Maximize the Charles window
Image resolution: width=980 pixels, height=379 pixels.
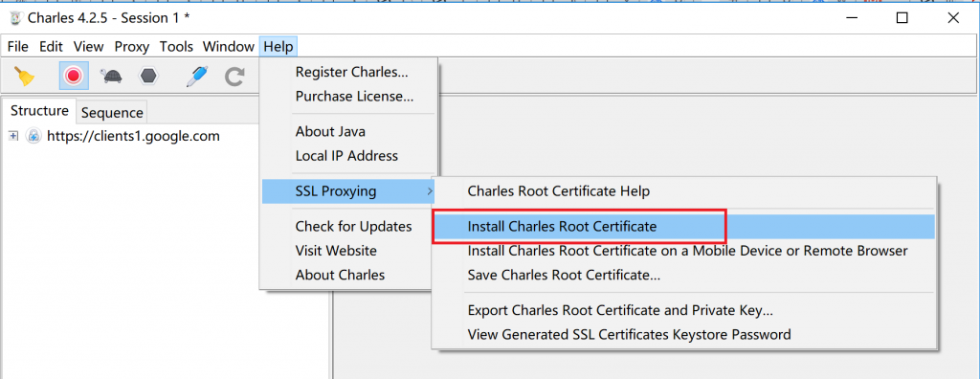[x=902, y=18]
